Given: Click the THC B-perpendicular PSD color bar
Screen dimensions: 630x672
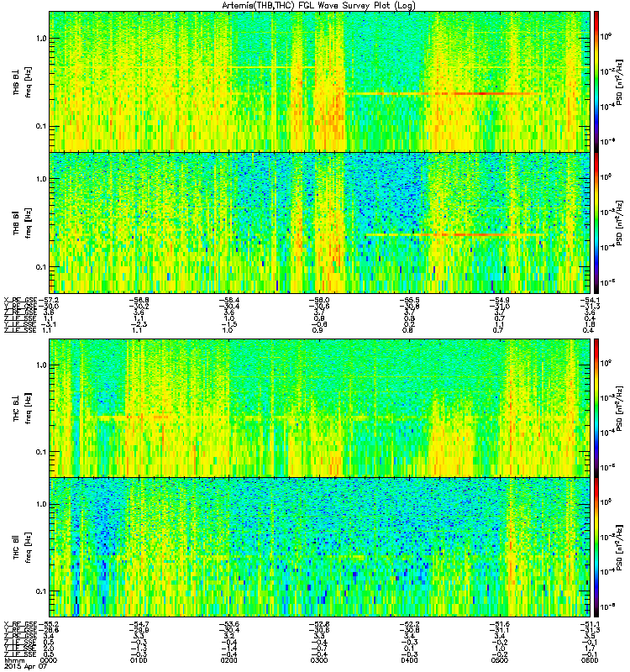Looking at the screenshot, I should click(596, 407).
